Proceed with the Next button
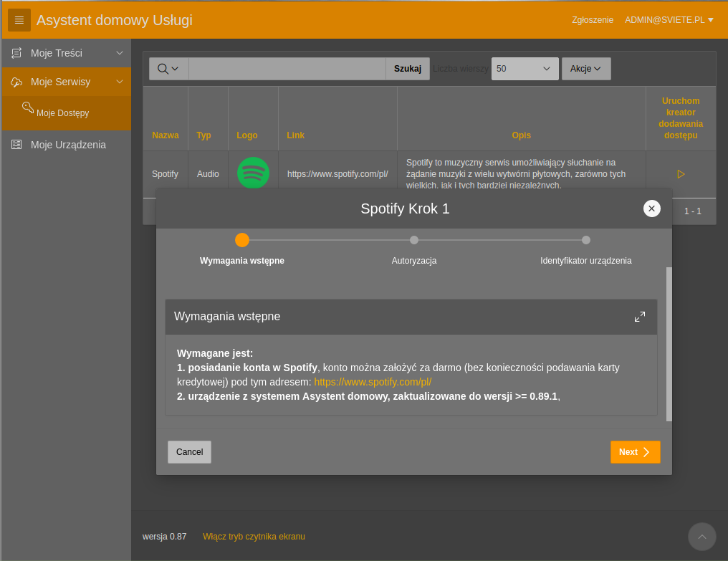Viewport: 728px width, 561px height. coord(635,452)
